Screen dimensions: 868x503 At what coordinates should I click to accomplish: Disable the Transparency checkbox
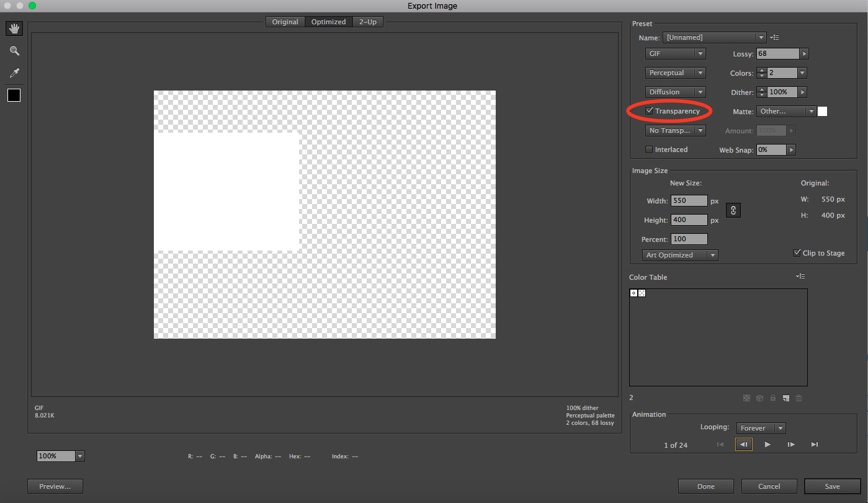pos(649,110)
